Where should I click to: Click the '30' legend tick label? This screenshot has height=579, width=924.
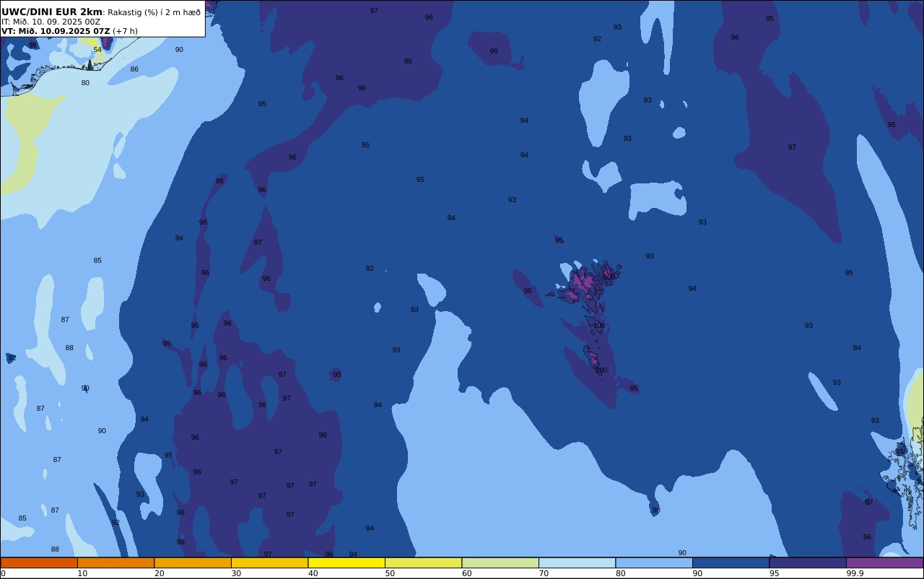click(x=236, y=573)
